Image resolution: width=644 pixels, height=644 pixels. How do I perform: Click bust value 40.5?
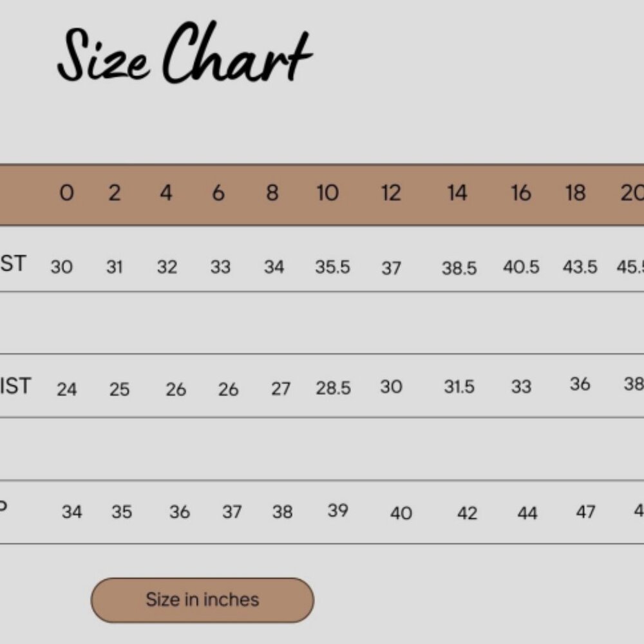click(521, 267)
